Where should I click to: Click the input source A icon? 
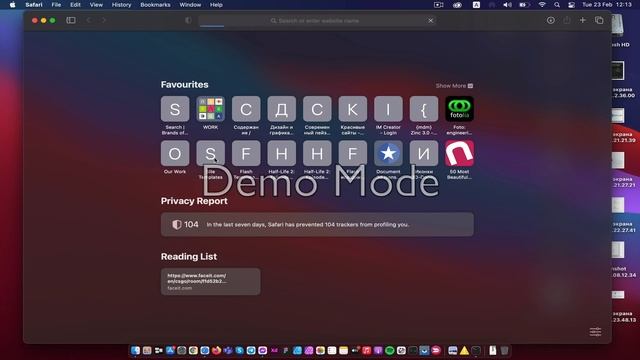476,5
